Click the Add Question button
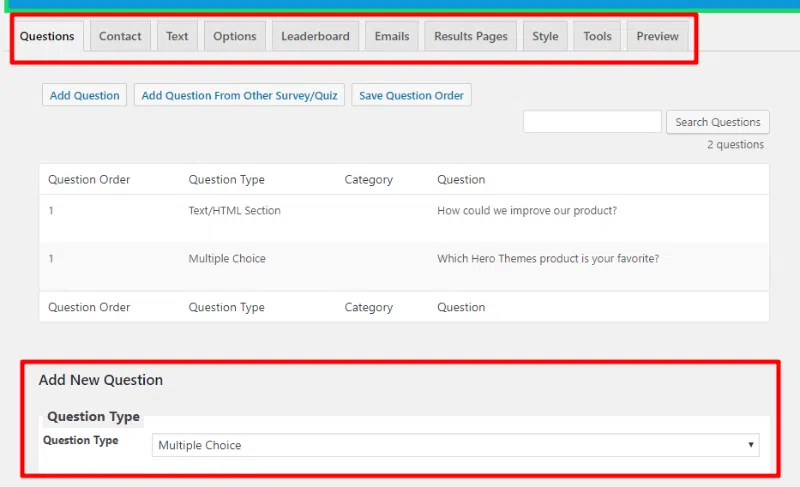 [x=85, y=96]
